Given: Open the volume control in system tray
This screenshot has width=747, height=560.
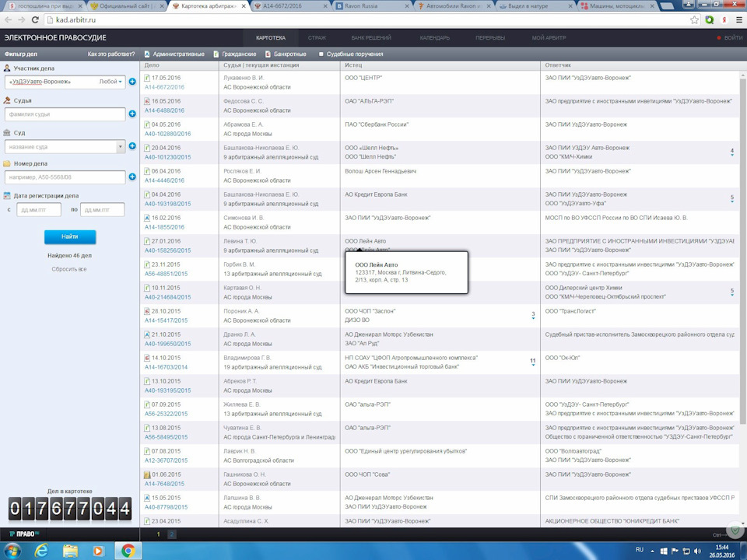Looking at the screenshot, I should [697, 551].
